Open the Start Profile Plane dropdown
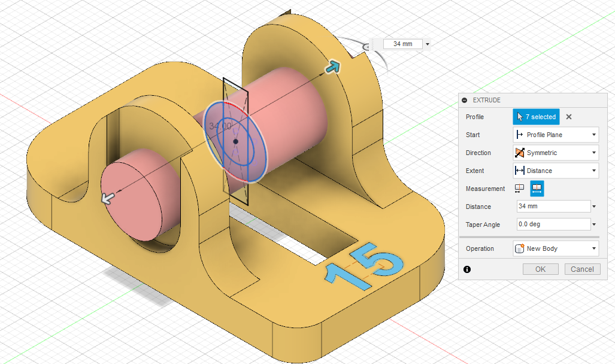Viewport: 615px width, 364px height. pyautogui.click(x=556, y=135)
